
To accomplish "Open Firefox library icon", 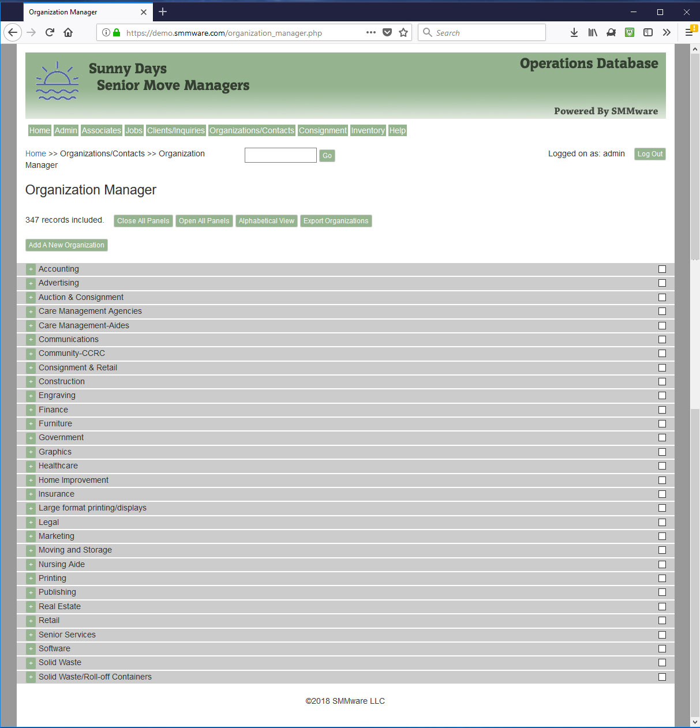I will [x=593, y=32].
